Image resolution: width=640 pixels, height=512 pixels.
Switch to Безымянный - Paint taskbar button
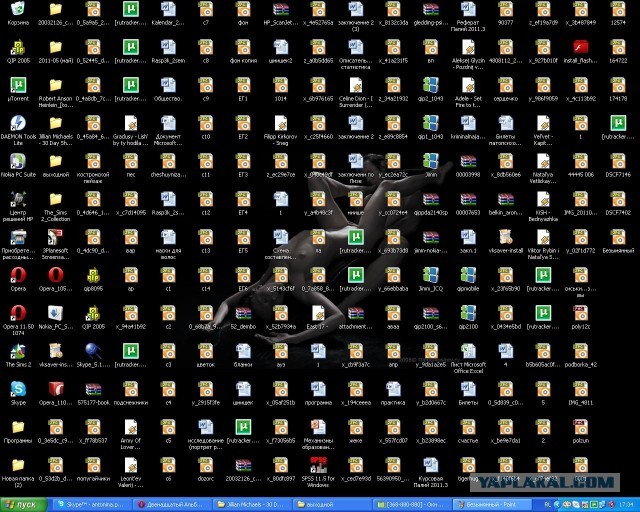pos(493,505)
